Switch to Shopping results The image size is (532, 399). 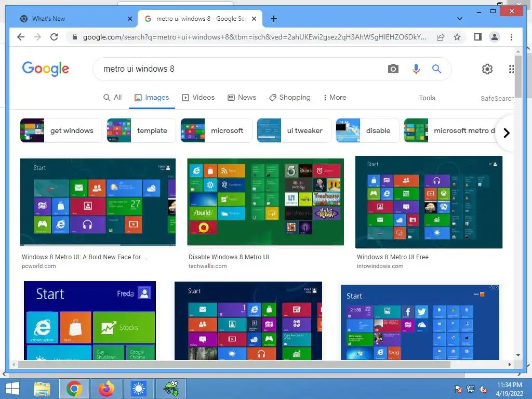click(290, 97)
